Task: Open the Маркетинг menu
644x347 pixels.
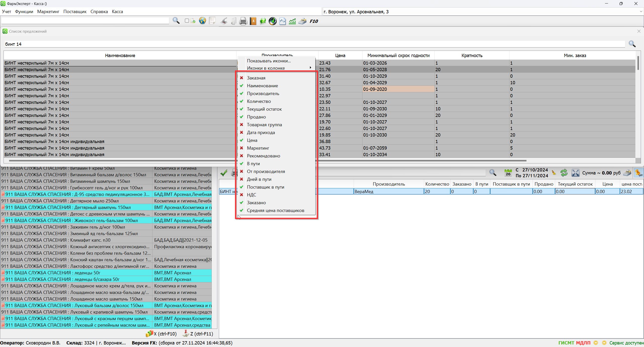Action: coord(48,12)
